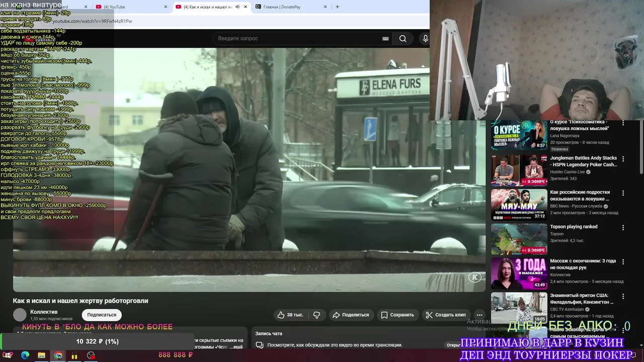This screenshot has width=644, height=362.
Task: Click title 'Как российские подростки оказываются в ловушке'
Action: coord(580,196)
